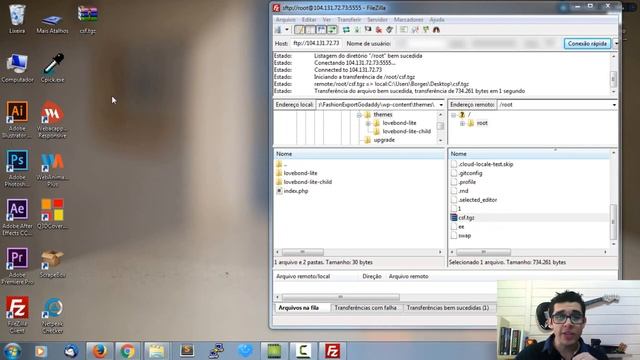Select swap file in remote list
The height and width of the screenshot is (360, 640).
pos(464,236)
